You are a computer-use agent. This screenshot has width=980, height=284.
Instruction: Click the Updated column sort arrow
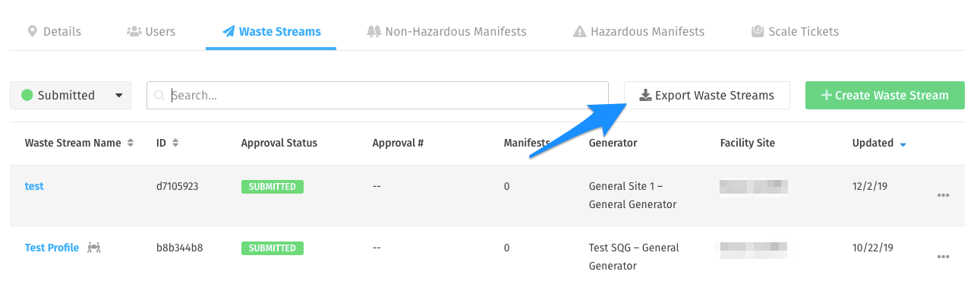click(903, 144)
